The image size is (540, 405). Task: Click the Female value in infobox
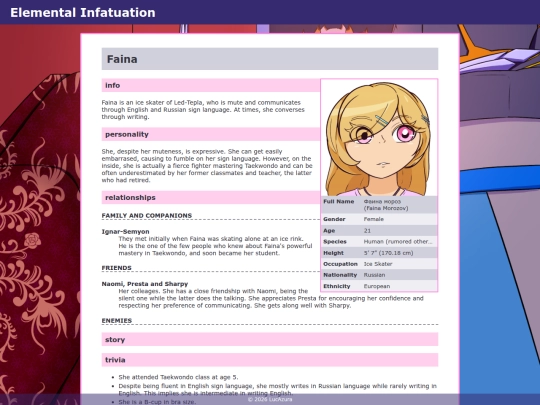pos(374,219)
